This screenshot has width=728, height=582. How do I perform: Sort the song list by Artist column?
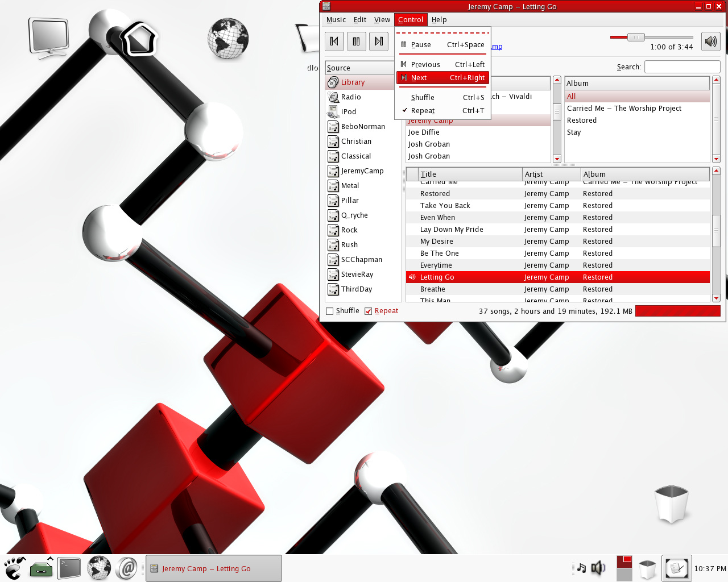click(552, 174)
